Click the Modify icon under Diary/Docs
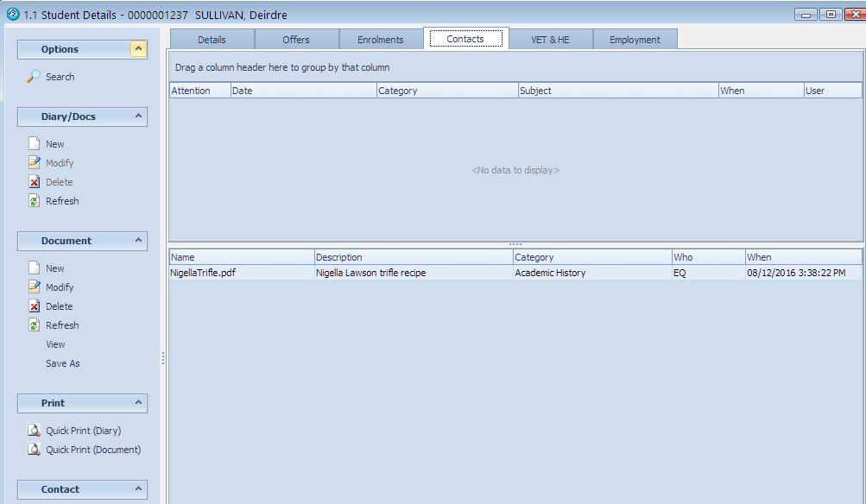This screenshot has height=504, width=866. click(35, 162)
